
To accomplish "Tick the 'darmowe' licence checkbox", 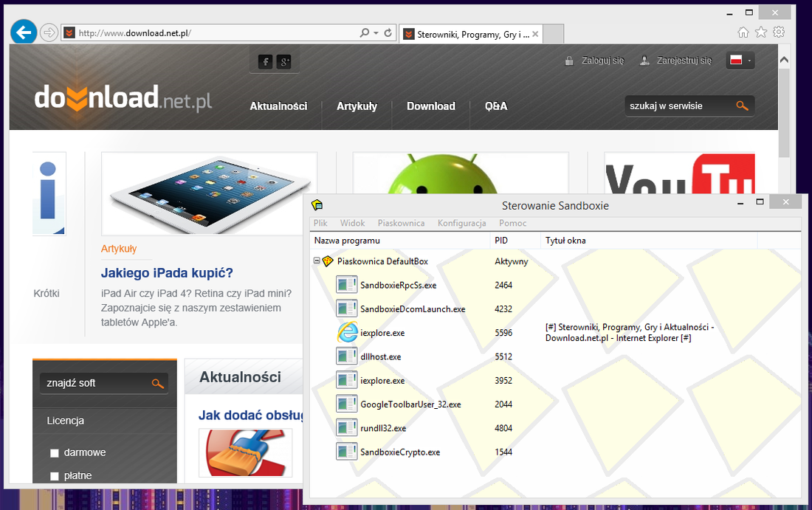I will (55, 453).
